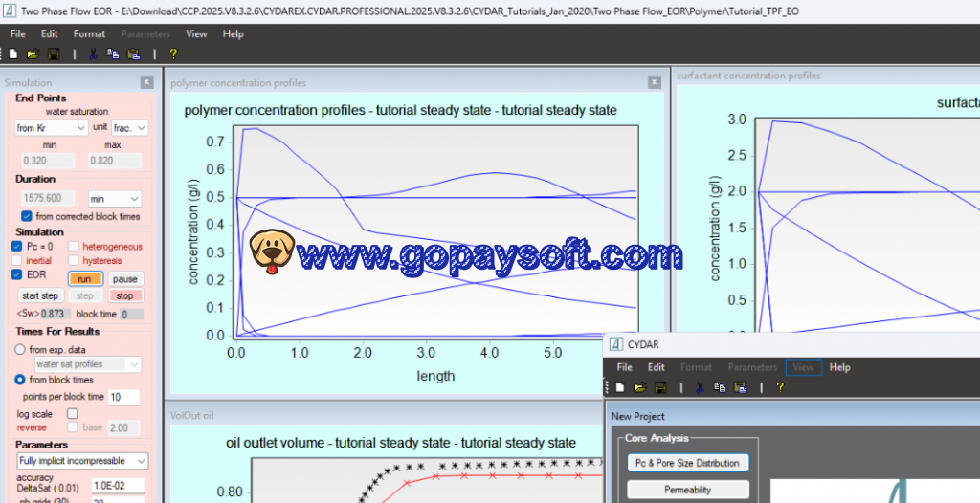
Task: Click min water saturation field 0.320
Action: (48, 161)
